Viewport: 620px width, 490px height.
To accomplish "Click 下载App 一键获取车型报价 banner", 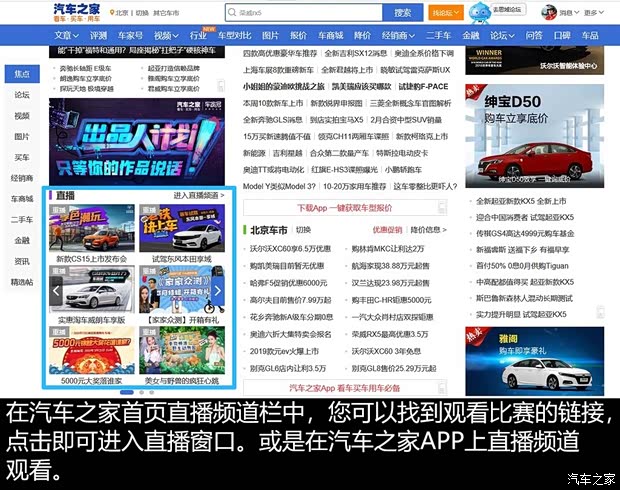I will point(345,208).
